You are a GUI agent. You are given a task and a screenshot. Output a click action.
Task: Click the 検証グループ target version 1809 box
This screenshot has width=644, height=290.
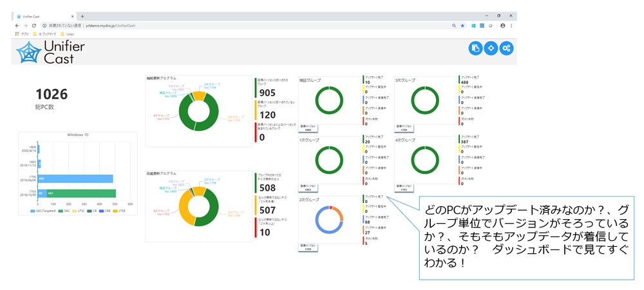click(x=308, y=128)
